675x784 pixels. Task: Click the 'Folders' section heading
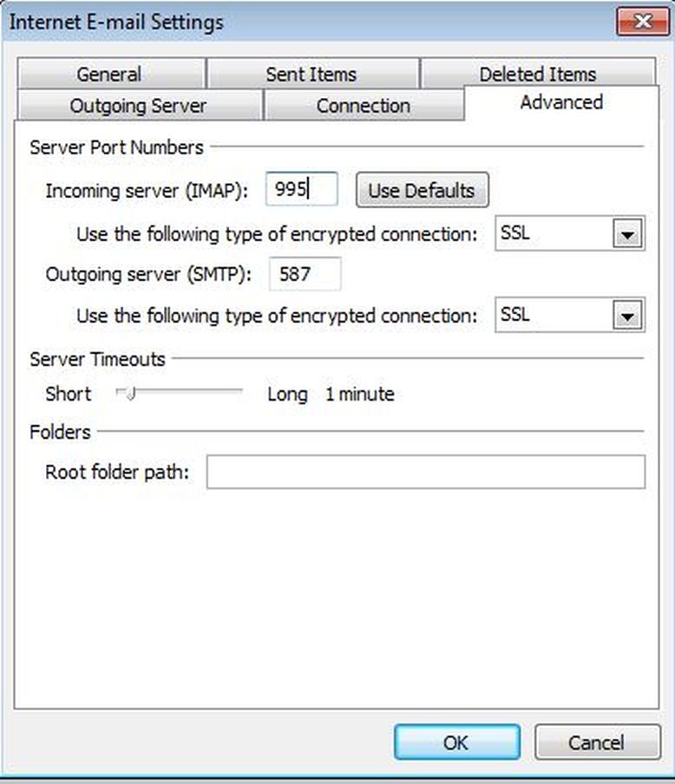click(x=61, y=432)
